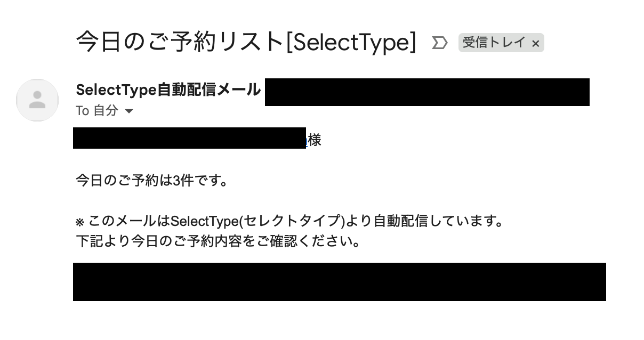This screenshot has width=644, height=340.
Task: Click the subject 今日のご予約リスト
Action: tap(179, 42)
